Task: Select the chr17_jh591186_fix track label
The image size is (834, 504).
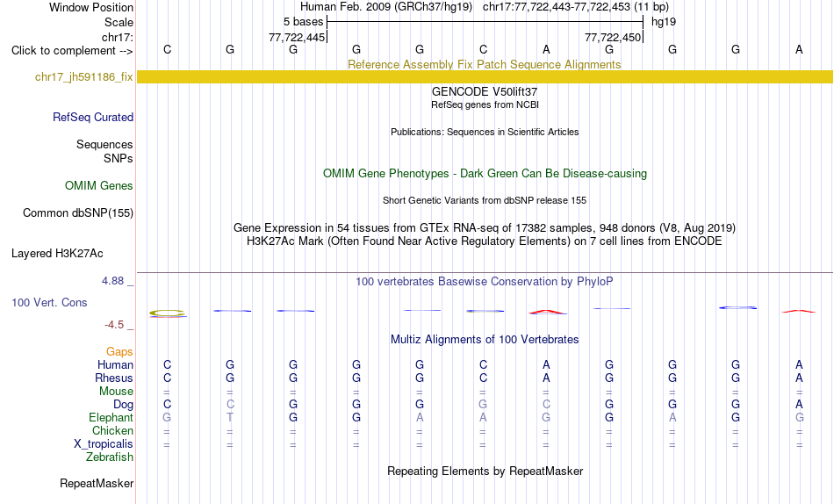Action: 84,76
